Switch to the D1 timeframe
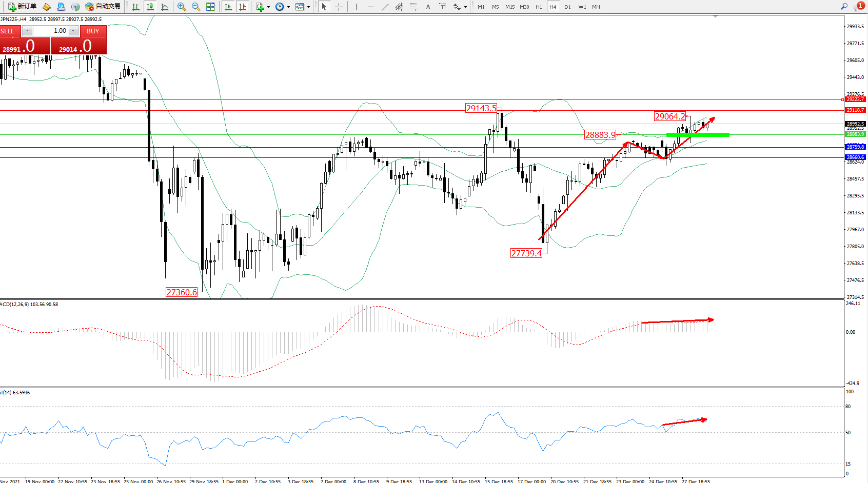 pyautogui.click(x=567, y=7)
